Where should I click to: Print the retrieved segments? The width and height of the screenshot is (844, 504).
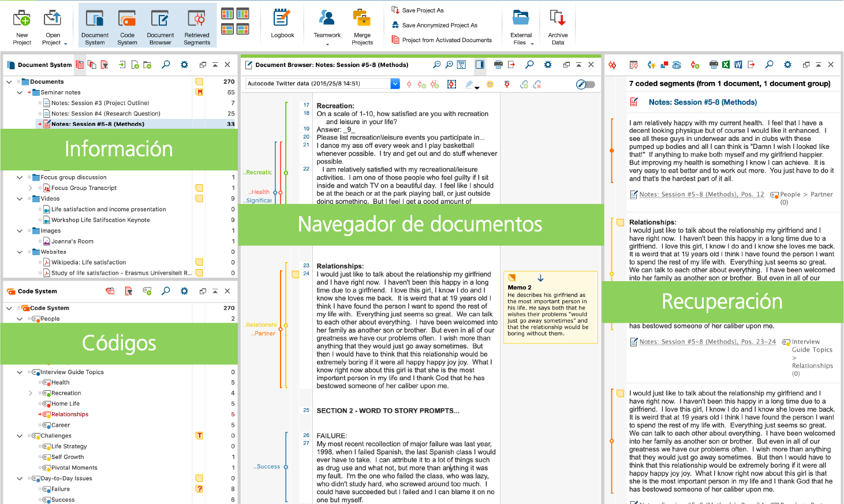point(714,65)
